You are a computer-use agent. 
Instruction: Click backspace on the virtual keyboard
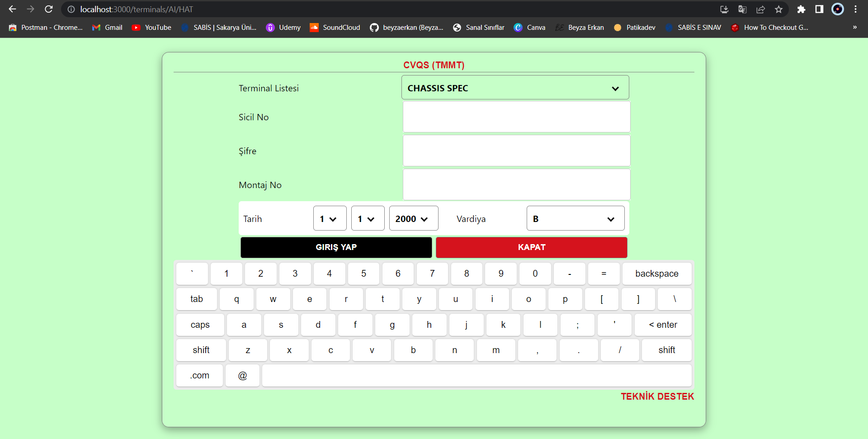pos(657,274)
